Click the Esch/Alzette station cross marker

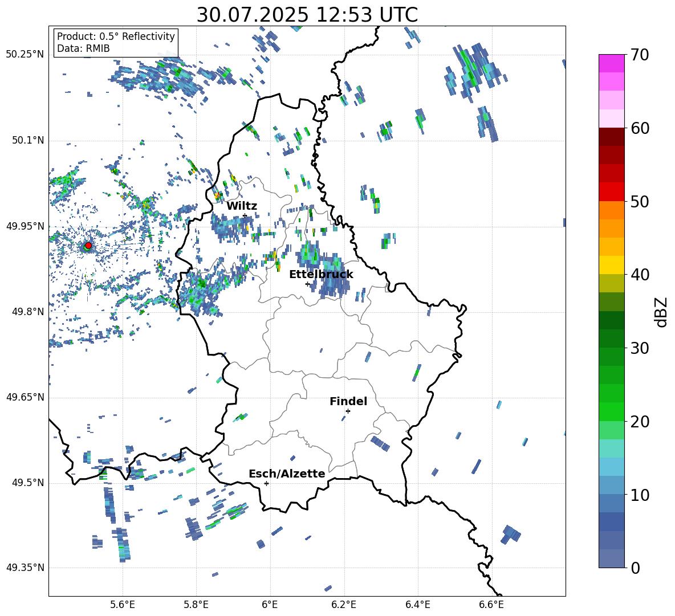point(266,483)
